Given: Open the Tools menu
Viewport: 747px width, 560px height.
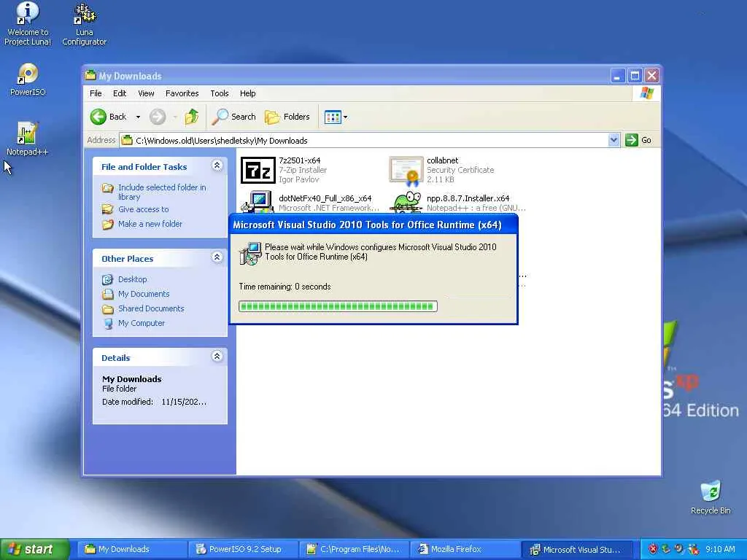Looking at the screenshot, I should point(220,93).
